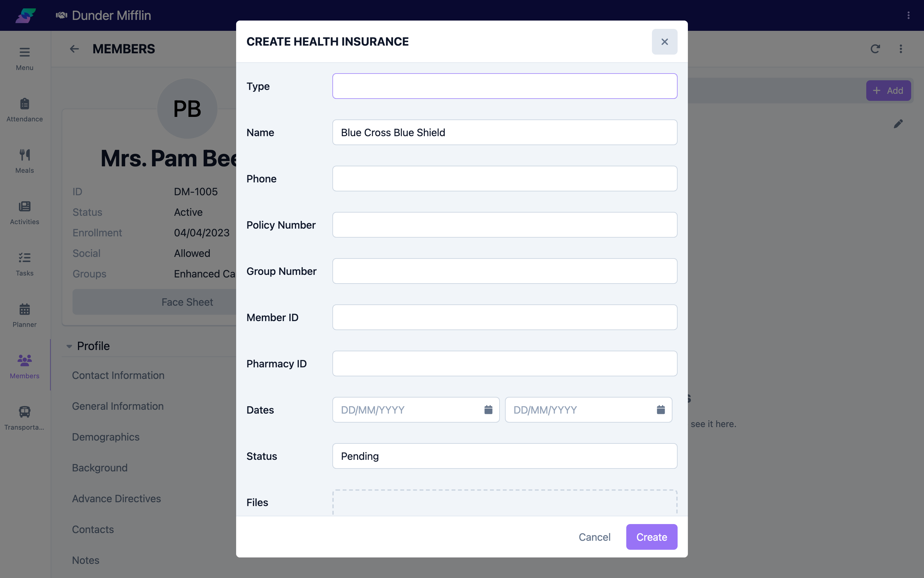Click Cancel in the dialog
This screenshot has height=578, width=924.
point(595,537)
